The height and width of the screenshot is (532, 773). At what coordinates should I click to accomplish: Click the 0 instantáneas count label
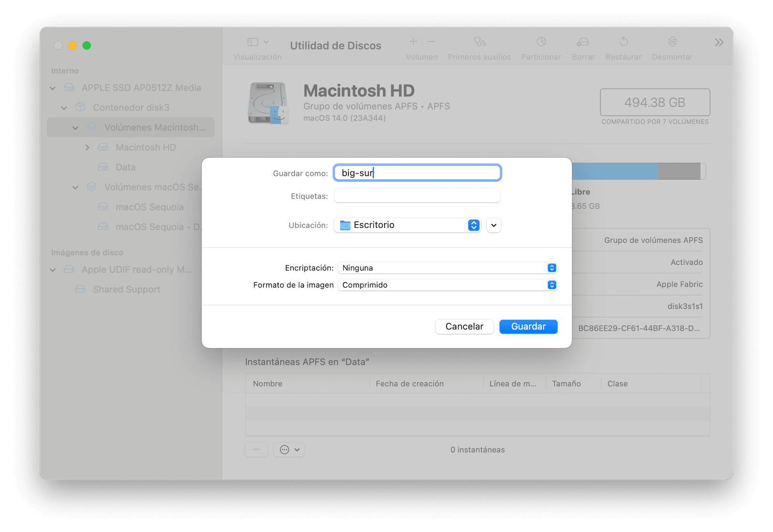pos(477,449)
